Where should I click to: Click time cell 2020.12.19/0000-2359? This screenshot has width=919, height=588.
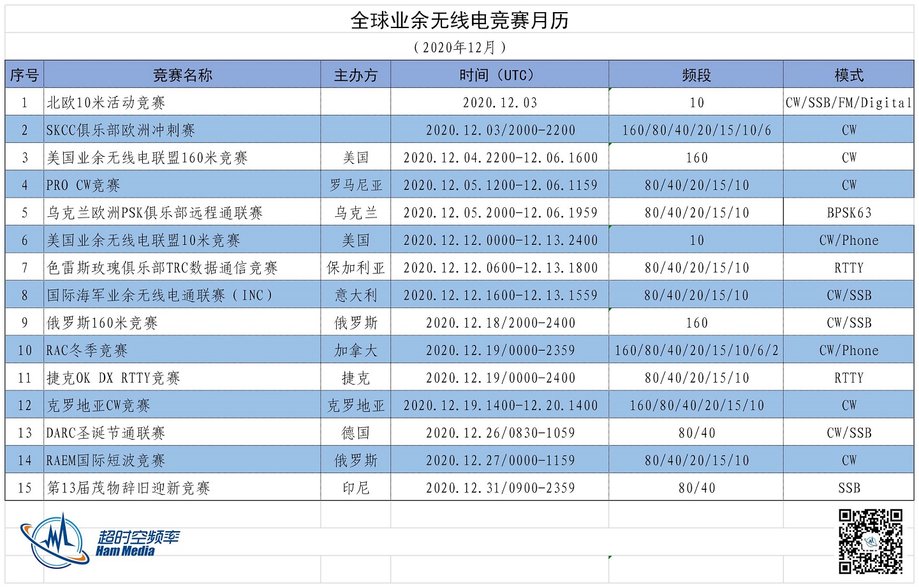pyautogui.click(x=500, y=350)
